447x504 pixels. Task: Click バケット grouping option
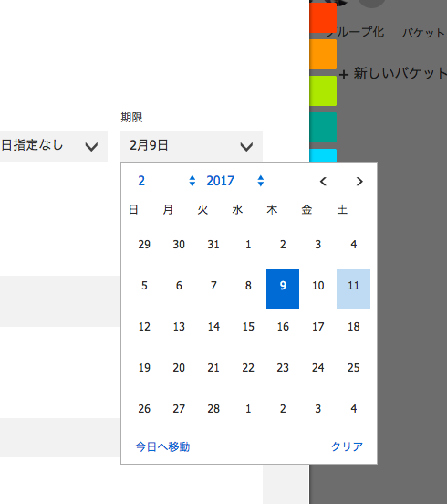[x=424, y=33]
